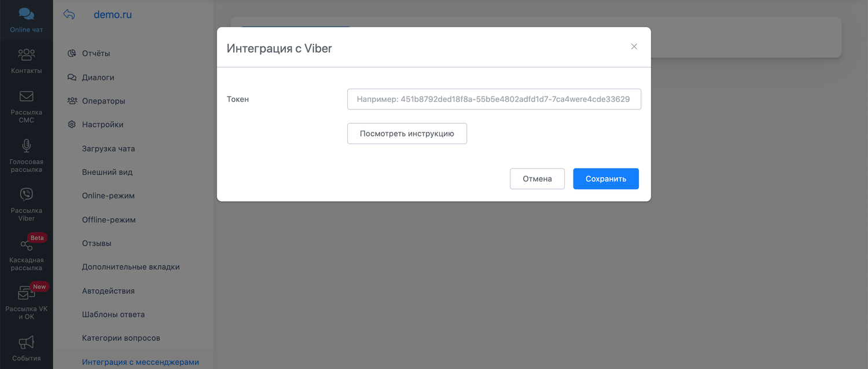
Task: Select Операторы in the sidebar
Action: [104, 101]
